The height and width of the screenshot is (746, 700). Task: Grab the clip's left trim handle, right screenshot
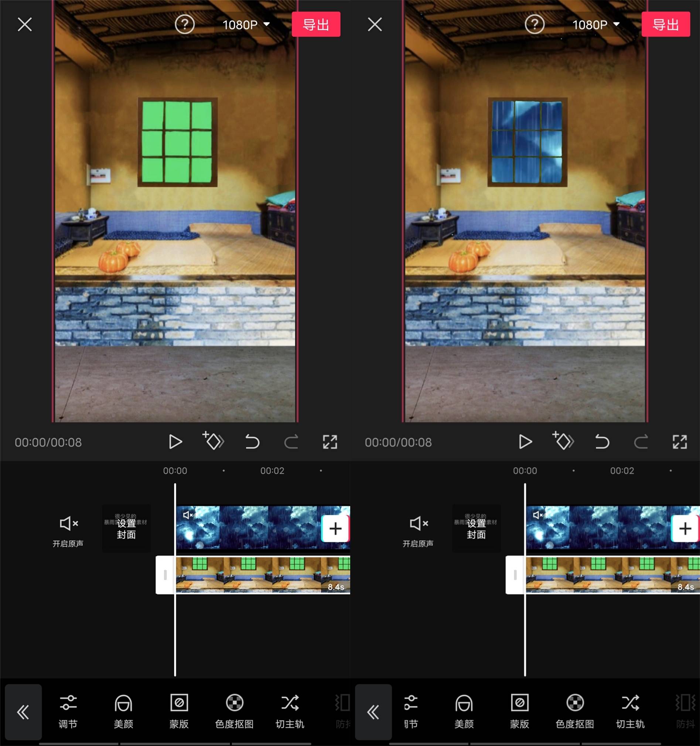click(515, 575)
